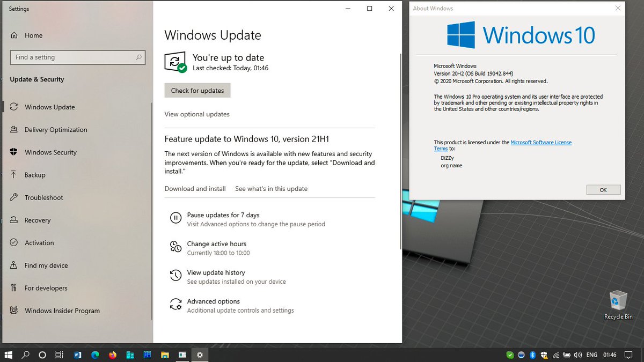Image resolution: width=644 pixels, height=362 pixels.
Task: Close the About Windows dialog
Action: coord(618,9)
